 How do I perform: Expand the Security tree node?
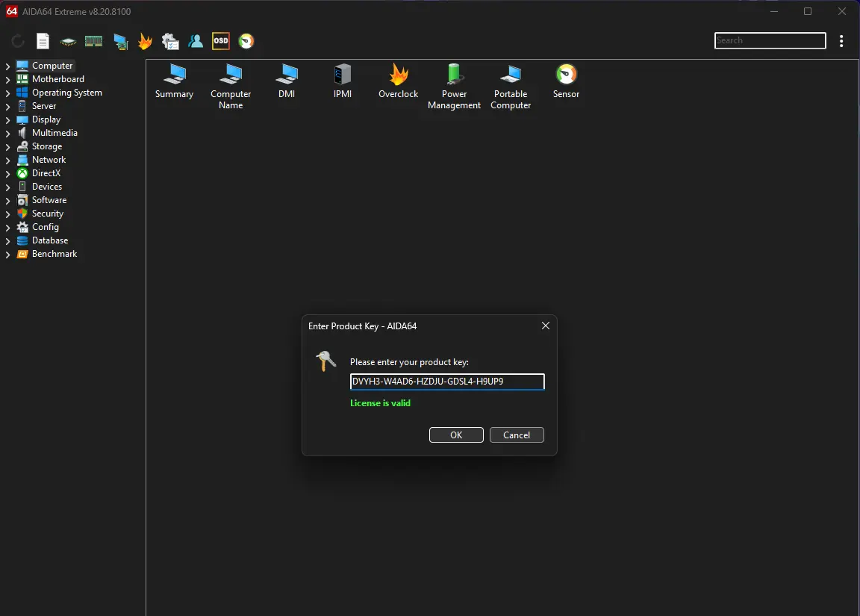click(x=7, y=214)
